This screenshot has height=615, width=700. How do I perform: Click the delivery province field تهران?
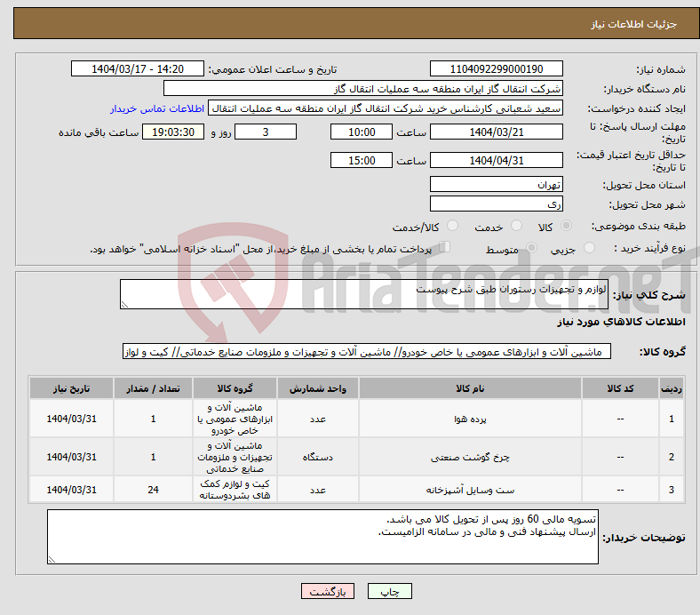(x=496, y=184)
